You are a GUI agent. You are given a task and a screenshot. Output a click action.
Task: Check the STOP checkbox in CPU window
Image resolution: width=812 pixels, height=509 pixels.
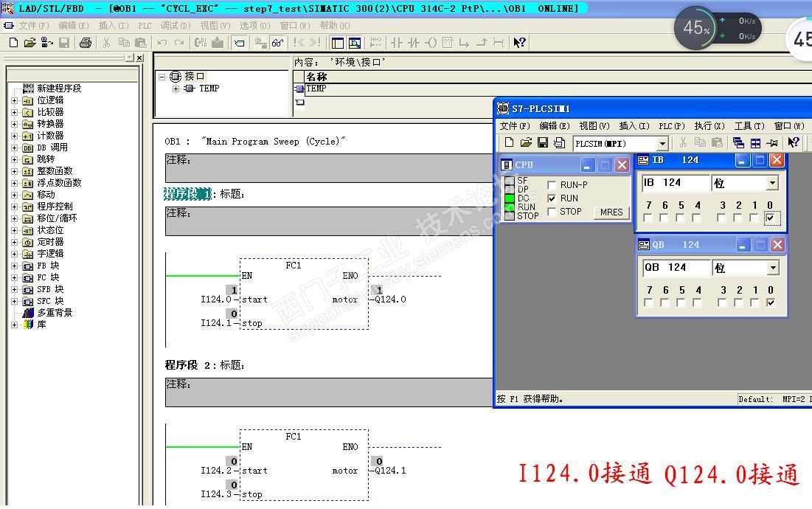point(552,212)
